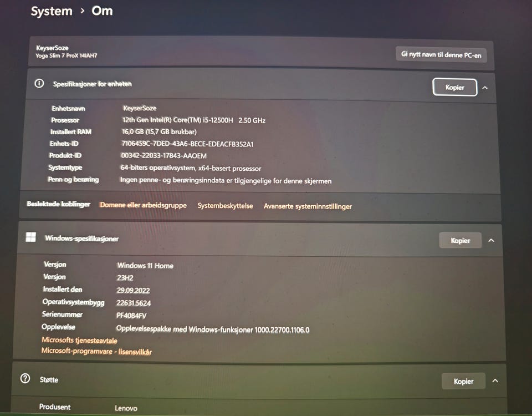Select the 64-biters operativsystem system type text
The image size is (532, 416).
click(x=191, y=168)
